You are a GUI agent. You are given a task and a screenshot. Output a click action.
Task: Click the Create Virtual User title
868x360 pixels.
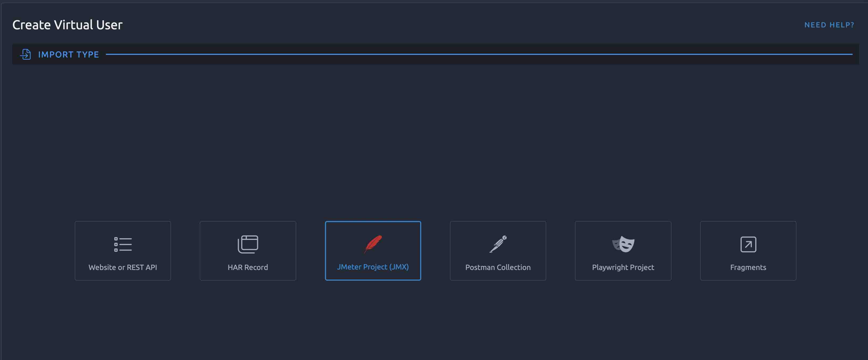tap(67, 25)
